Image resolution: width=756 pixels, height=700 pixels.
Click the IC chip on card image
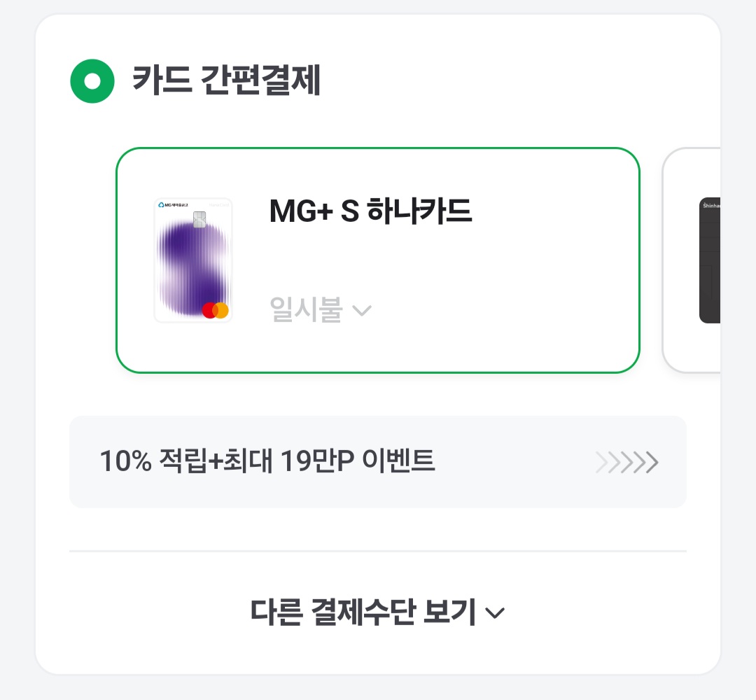click(199, 219)
